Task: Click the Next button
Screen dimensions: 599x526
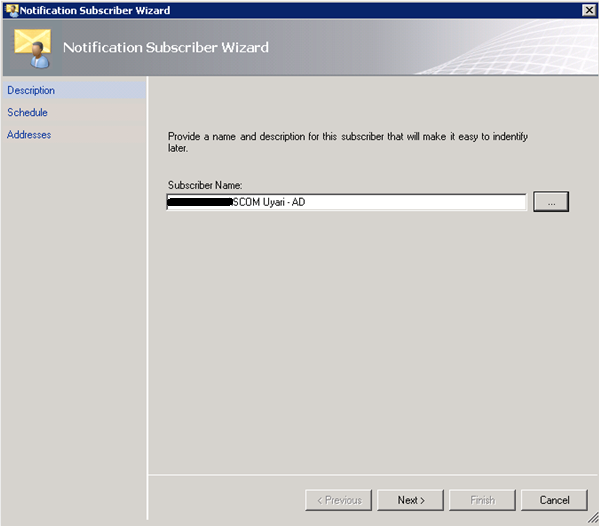Action: tap(410, 500)
